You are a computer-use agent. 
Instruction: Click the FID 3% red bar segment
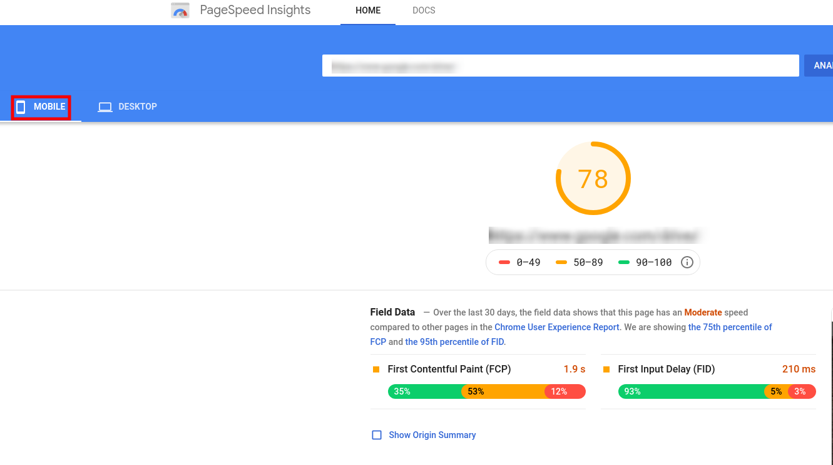[x=802, y=392]
